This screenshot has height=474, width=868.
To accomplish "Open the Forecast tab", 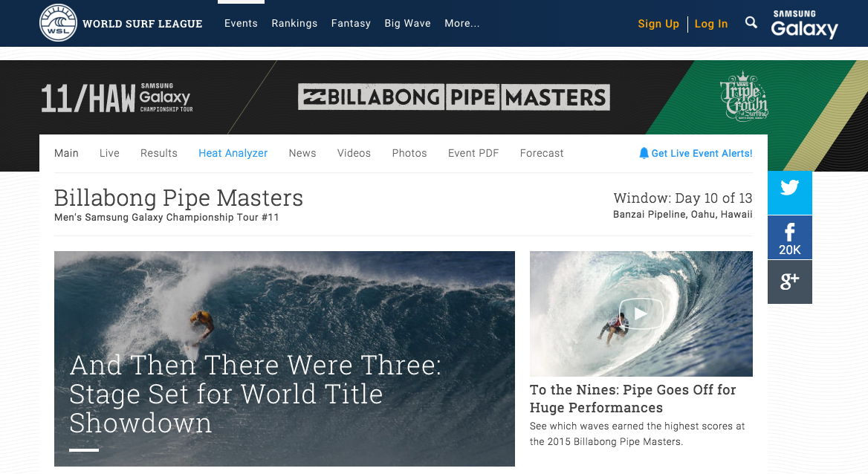I will pos(542,153).
